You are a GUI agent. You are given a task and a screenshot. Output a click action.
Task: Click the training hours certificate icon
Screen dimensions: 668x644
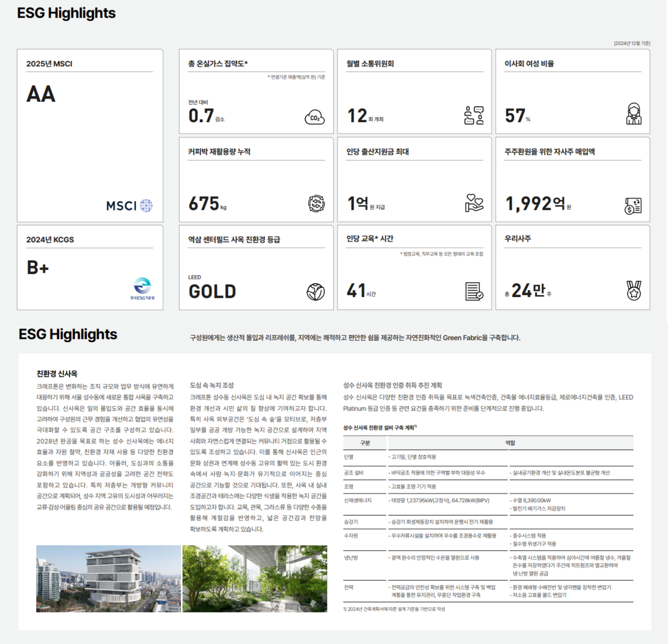474,291
